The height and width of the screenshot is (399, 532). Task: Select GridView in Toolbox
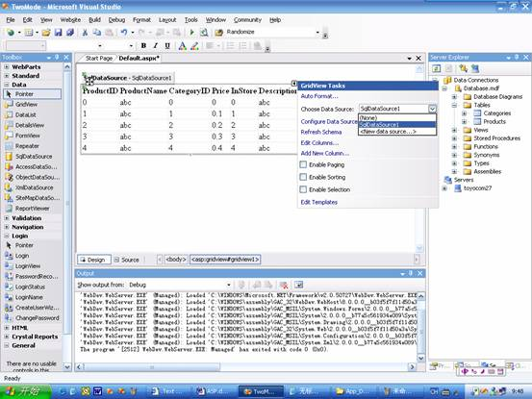[26, 105]
